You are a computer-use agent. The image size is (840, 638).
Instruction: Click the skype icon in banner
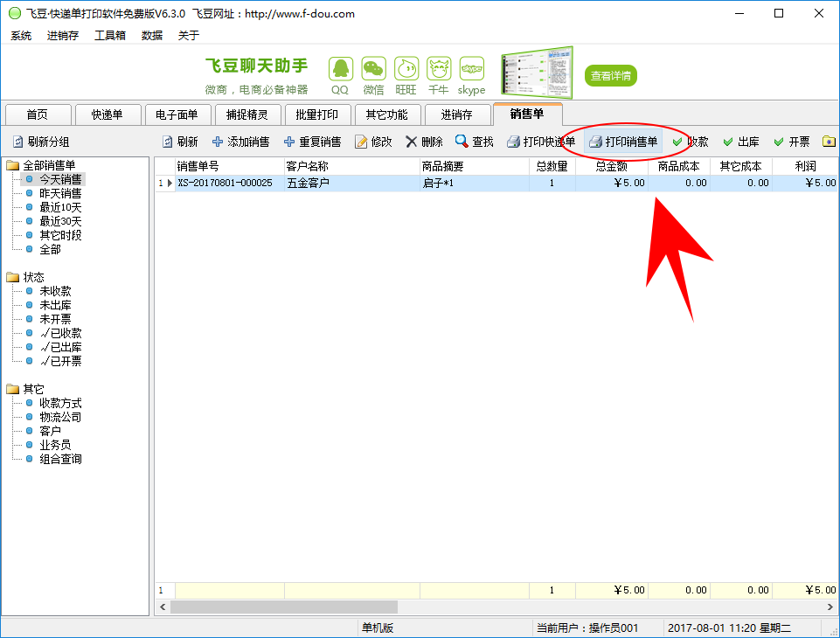[x=471, y=69]
